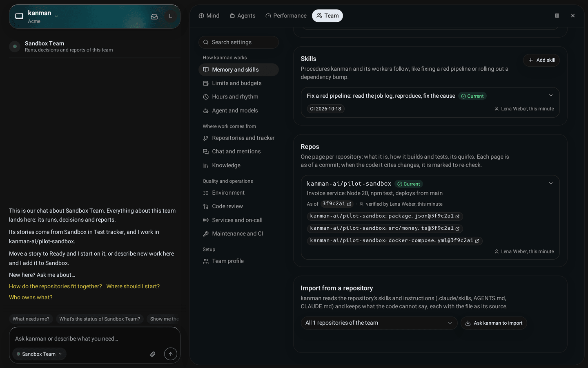This screenshot has width=588, height=368.
Task: Select the Team tab
Action: click(x=327, y=16)
